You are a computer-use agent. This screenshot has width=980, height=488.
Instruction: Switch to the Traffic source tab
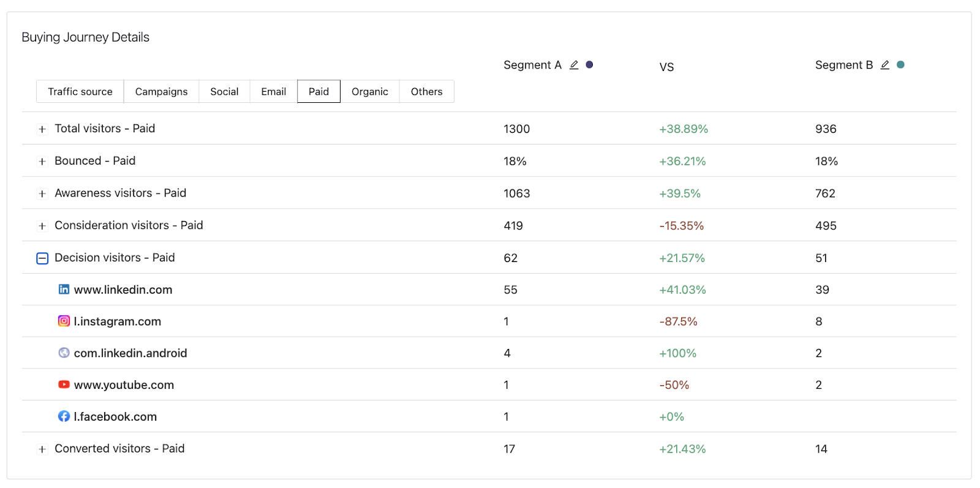pos(80,91)
